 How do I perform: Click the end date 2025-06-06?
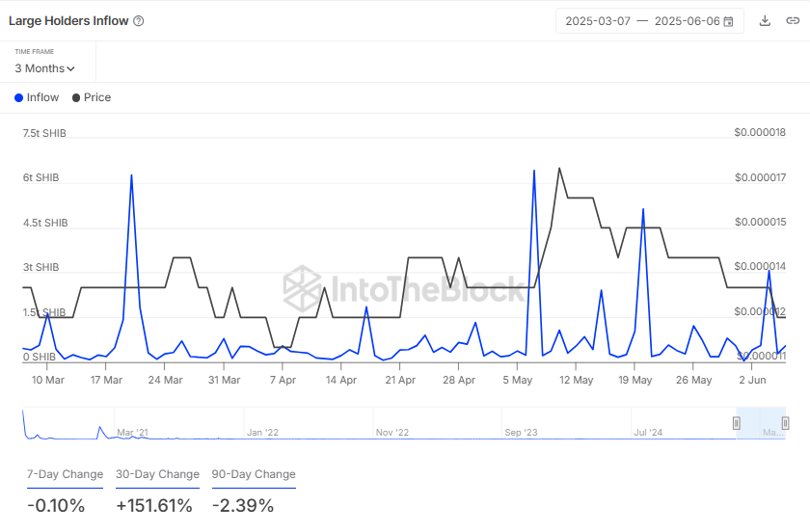coord(686,21)
